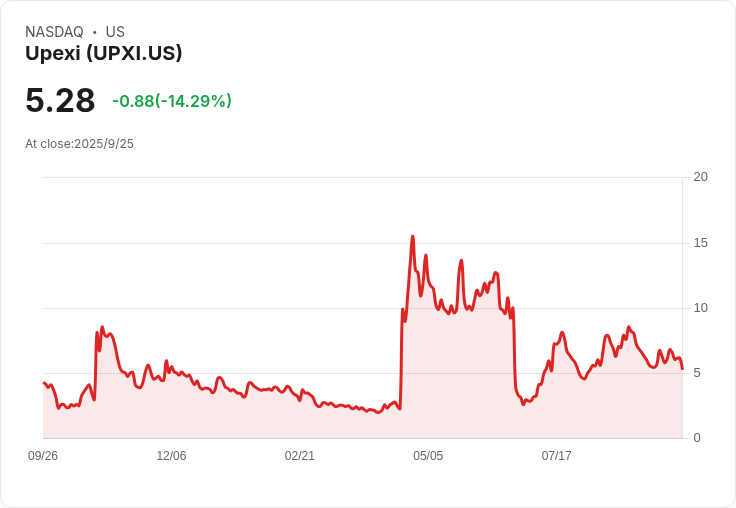Click the rightmost end of the price line
The height and width of the screenshot is (508, 736).
[682, 369]
